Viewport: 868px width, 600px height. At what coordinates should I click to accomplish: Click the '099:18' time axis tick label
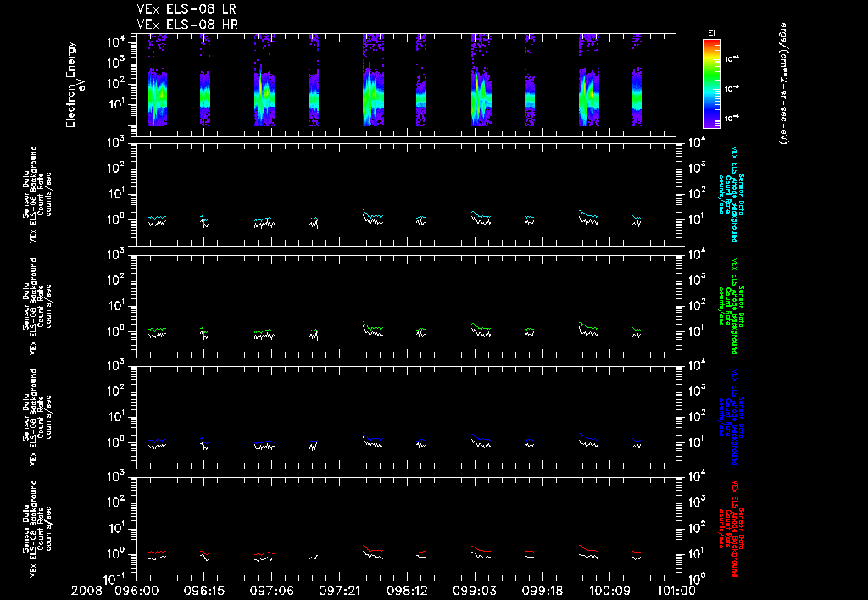[x=542, y=592]
